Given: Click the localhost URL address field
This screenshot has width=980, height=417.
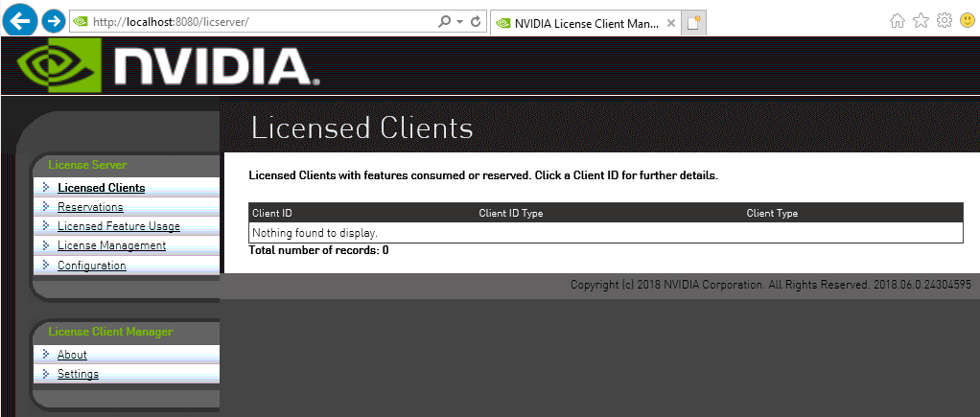Looking at the screenshot, I should click(259, 21).
